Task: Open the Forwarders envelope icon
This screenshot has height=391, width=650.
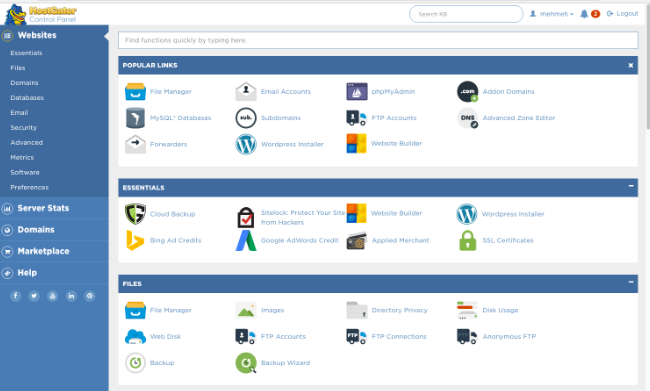Action: coord(135,144)
